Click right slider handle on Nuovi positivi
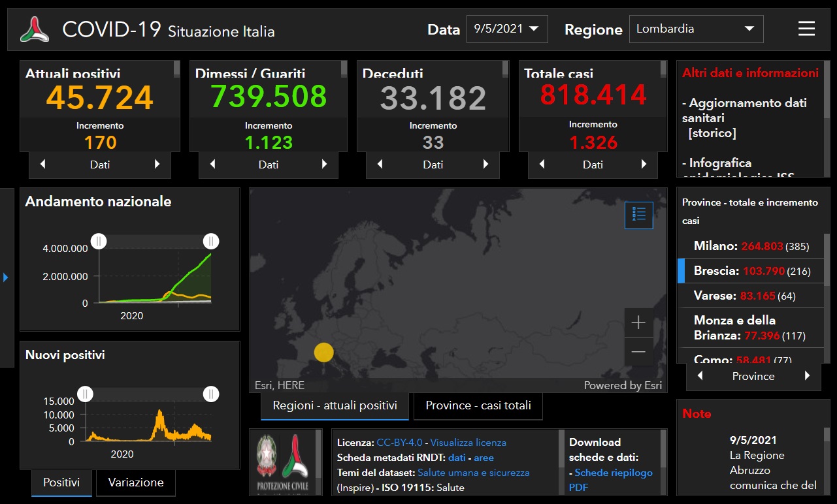837x504 pixels. [x=210, y=394]
